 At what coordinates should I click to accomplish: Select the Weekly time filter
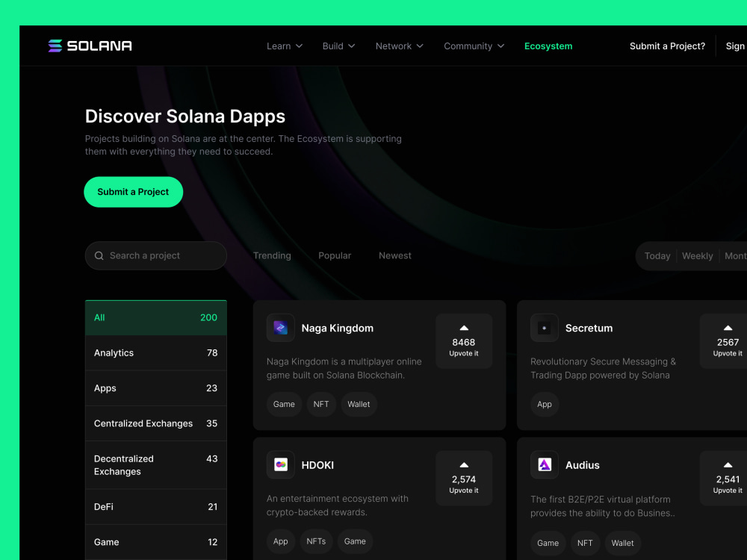pos(698,256)
